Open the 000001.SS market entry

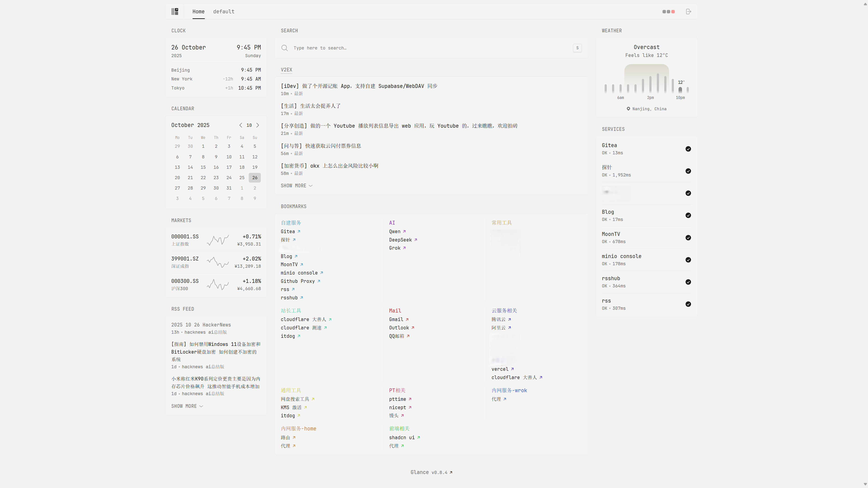tap(185, 236)
